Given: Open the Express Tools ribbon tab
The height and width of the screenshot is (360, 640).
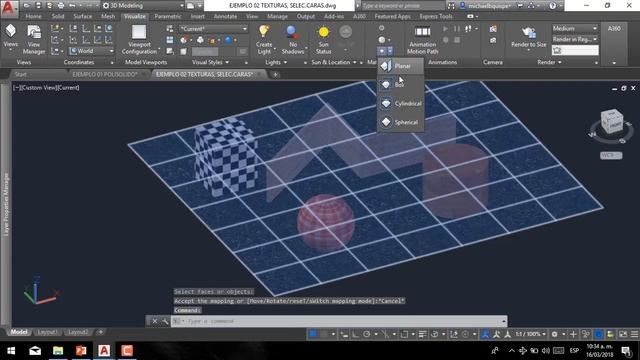Looking at the screenshot, I should tap(436, 16).
